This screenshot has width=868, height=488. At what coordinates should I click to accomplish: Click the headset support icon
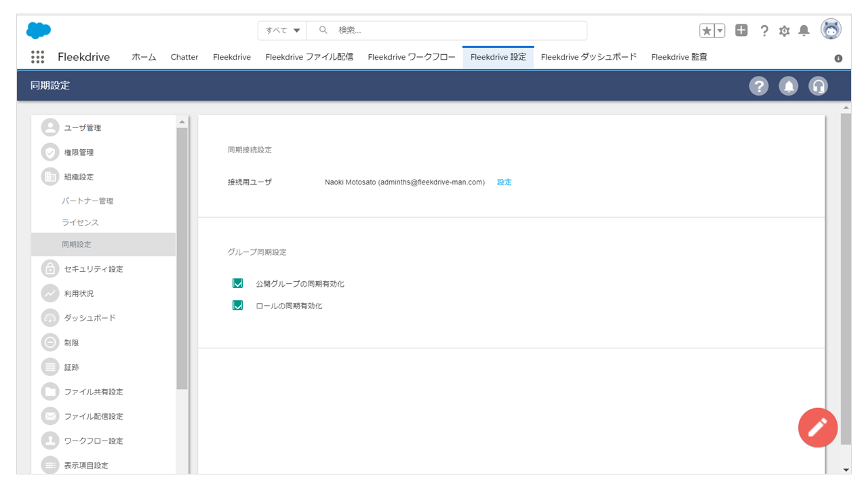(818, 86)
